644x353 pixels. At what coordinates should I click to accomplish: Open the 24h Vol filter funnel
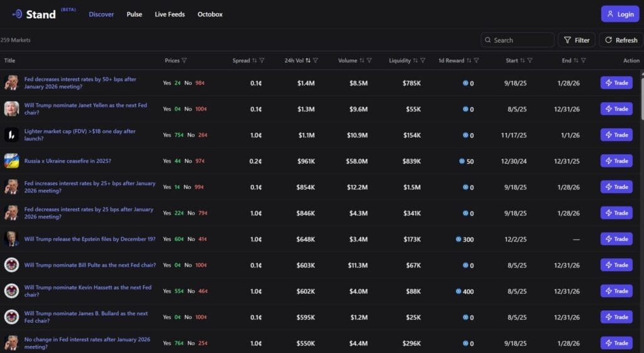pyautogui.click(x=316, y=60)
